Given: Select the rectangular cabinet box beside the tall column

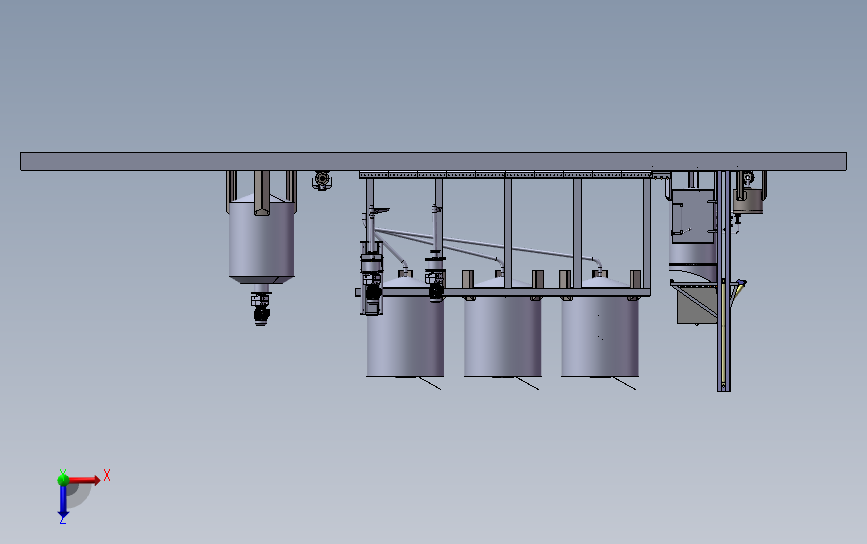Looking at the screenshot, I should (x=693, y=216).
